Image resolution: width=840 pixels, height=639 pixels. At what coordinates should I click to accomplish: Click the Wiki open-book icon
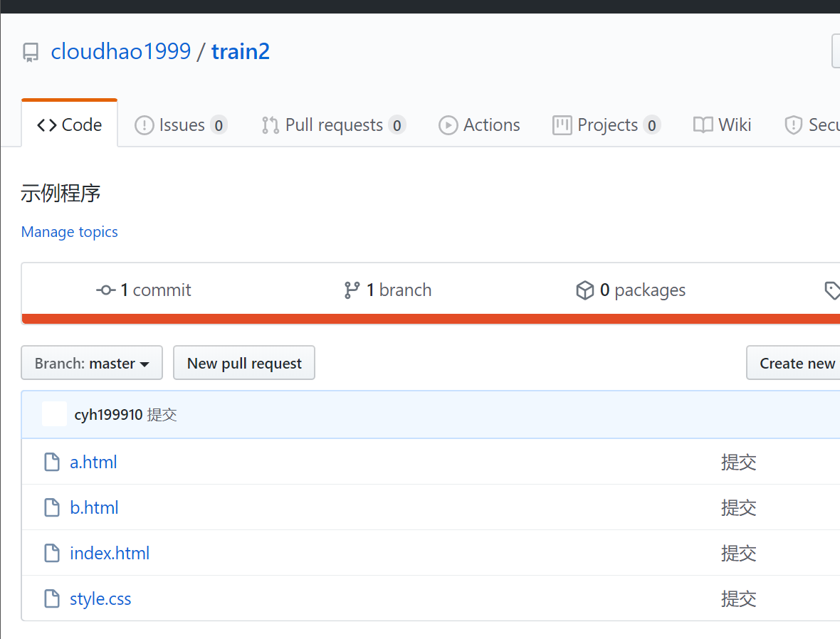[x=703, y=125]
